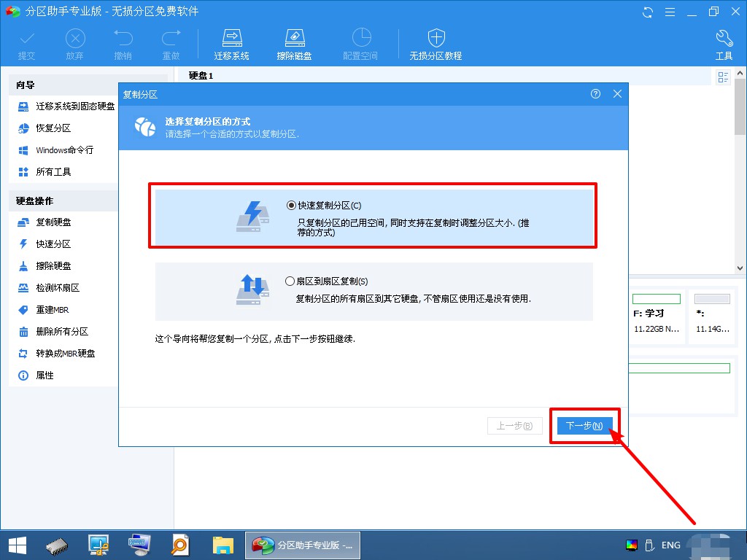747x560 pixels.
Task: Open the 擦除磁盘 wipe disk tool
Action: point(295,44)
